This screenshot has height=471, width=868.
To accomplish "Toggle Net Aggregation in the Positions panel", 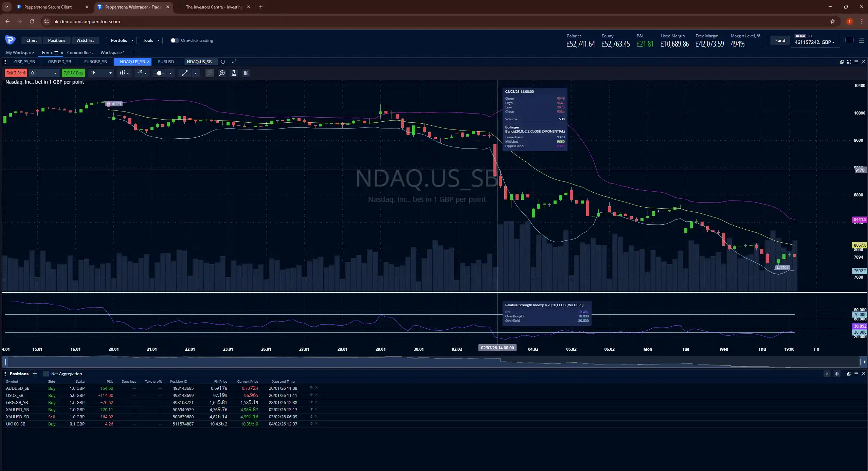I will click(x=45, y=373).
